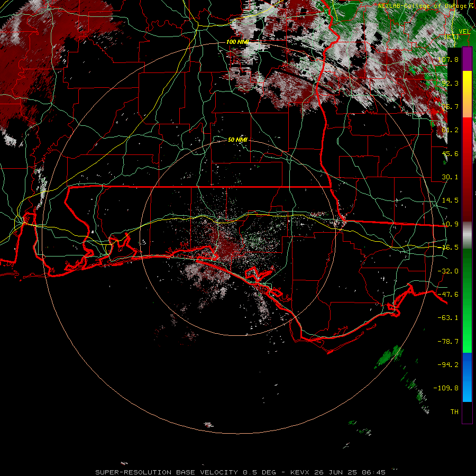Select the -47.6 velocity scale value
The image size is (476, 476).
448,295
